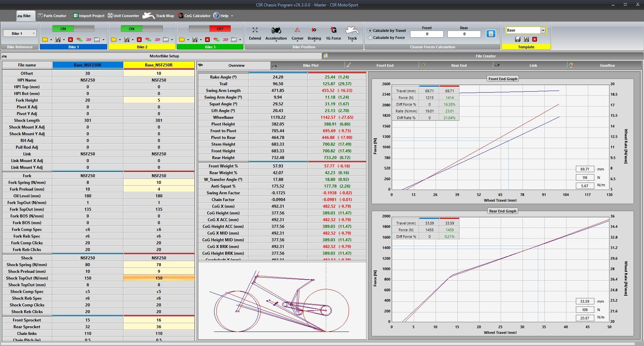Expand the Base template dropdown
The width and height of the screenshot is (644, 346).
click(x=543, y=30)
